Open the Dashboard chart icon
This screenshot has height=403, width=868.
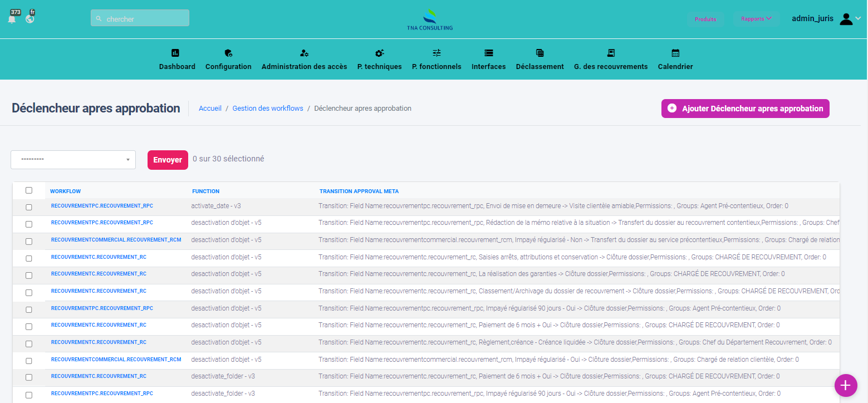coord(175,53)
